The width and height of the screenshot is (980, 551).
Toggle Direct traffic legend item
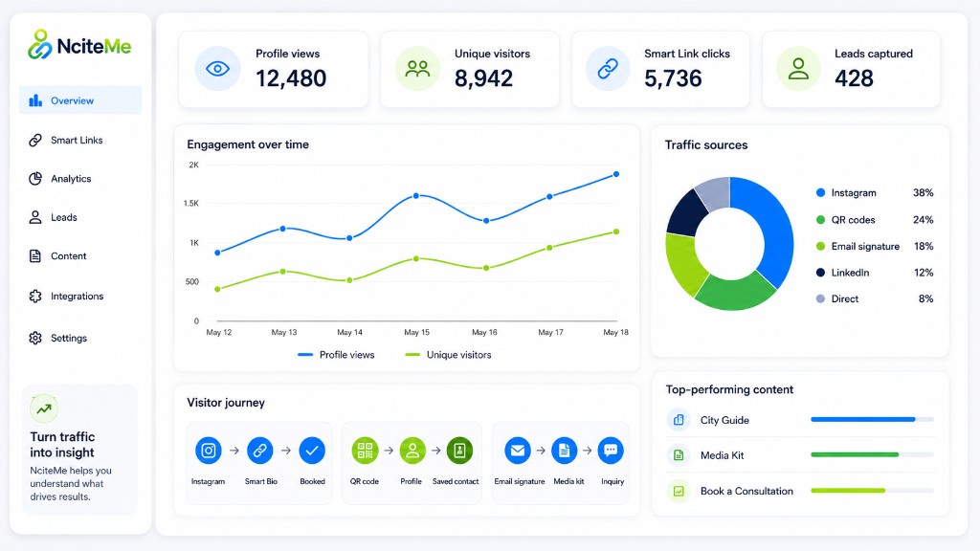[x=875, y=298]
